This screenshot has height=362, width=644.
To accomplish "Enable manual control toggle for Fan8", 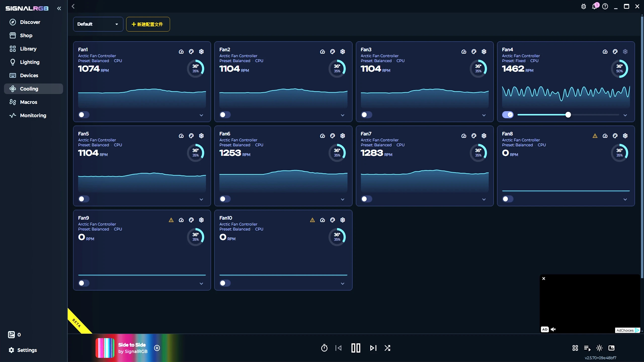I will [x=508, y=199].
